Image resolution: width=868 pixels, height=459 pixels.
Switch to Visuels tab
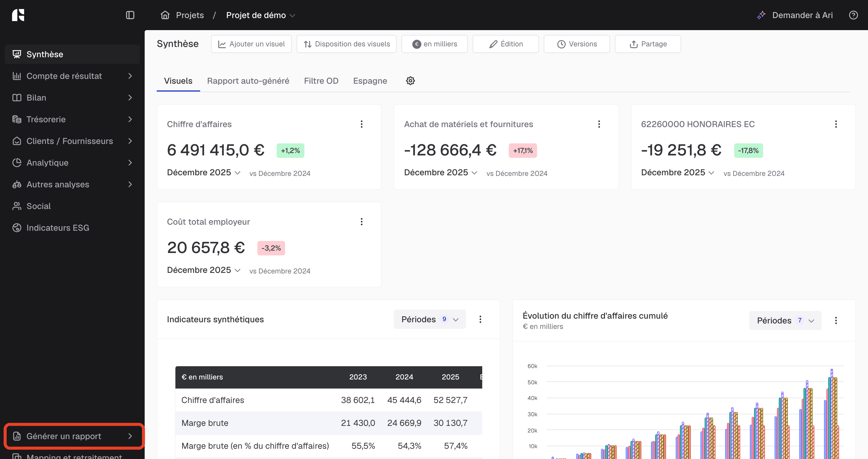coord(178,81)
